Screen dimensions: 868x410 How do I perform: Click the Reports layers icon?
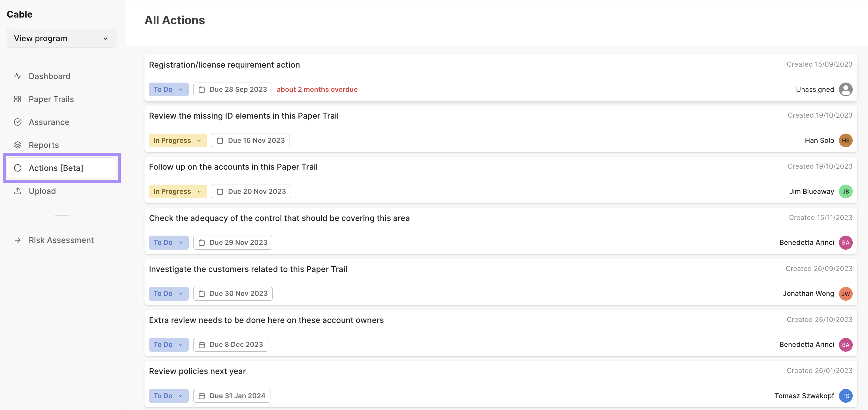[18, 145]
